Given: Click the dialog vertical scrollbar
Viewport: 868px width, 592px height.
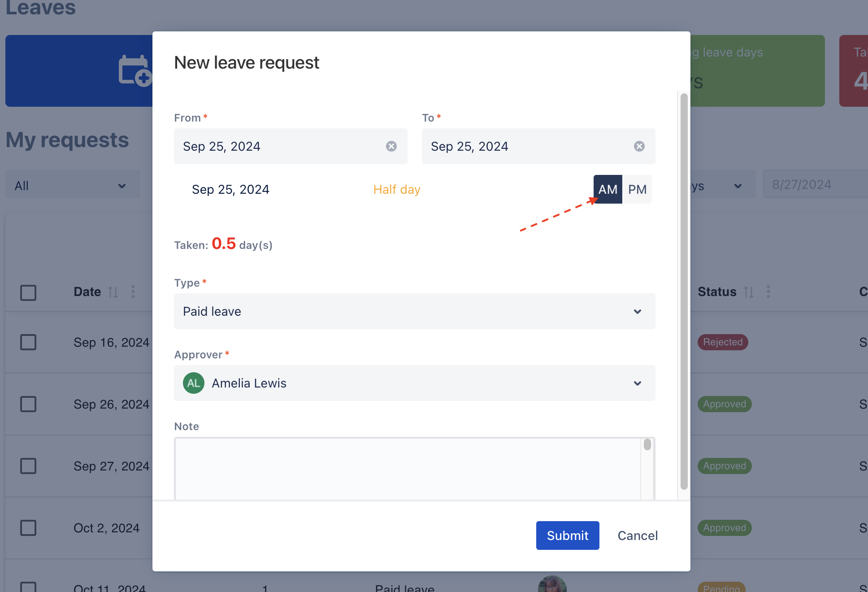Looking at the screenshot, I should coord(684,292).
